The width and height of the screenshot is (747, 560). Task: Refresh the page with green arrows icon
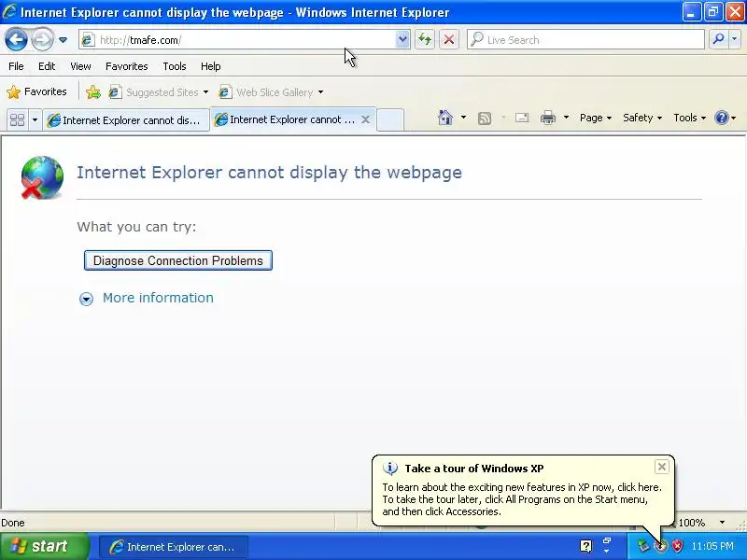pos(425,39)
